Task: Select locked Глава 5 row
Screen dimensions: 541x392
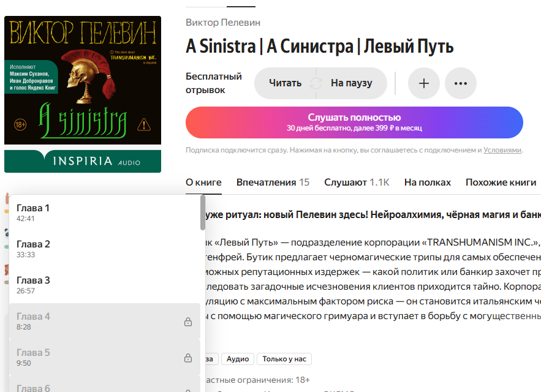Action: tap(105, 358)
